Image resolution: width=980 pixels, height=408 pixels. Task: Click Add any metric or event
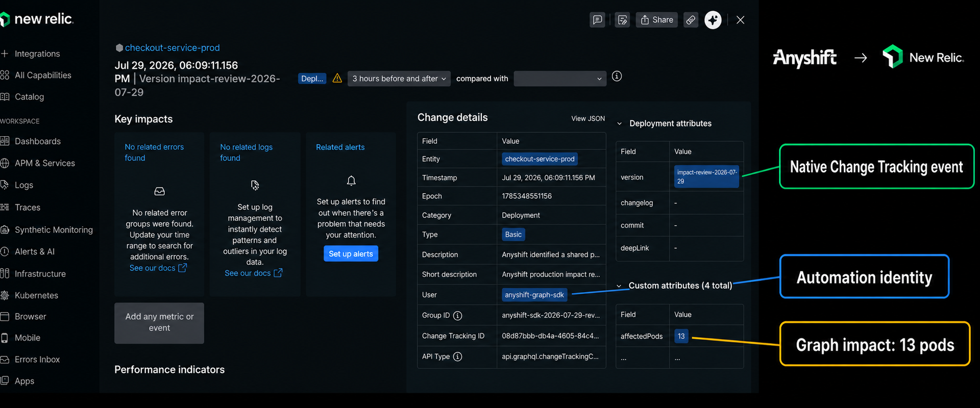click(159, 323)
